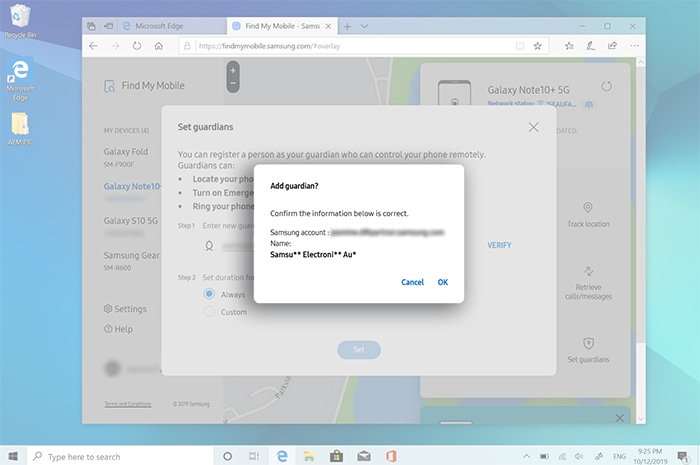
Task: Select Samsung Gear device in list
Action: (131, 260)
